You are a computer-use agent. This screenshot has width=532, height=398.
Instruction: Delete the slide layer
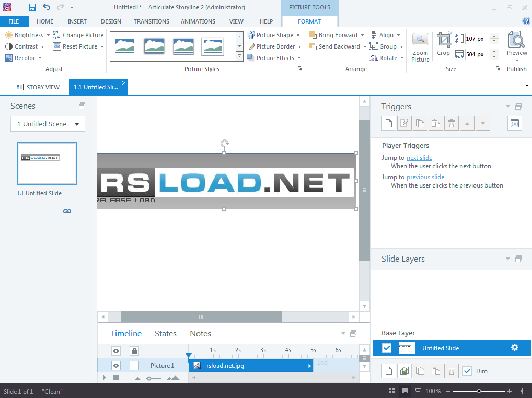(451, 371)
